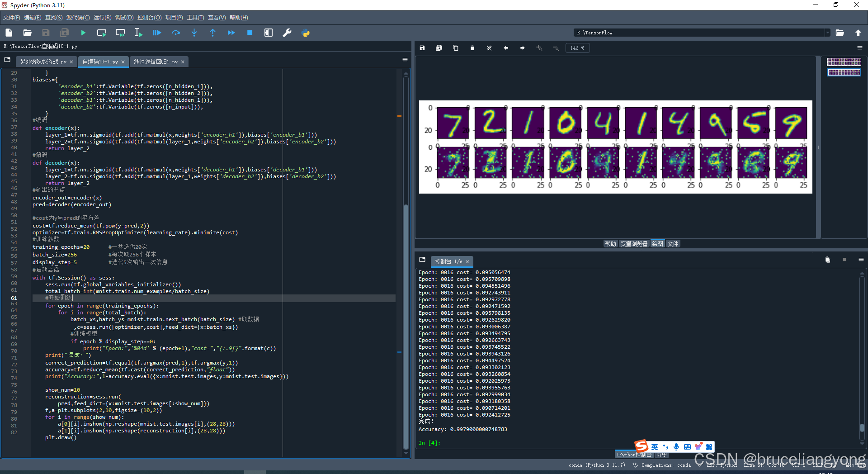Open the 调试 menu
The height and width of the screenshot is (474, 868).
(124, 18)
